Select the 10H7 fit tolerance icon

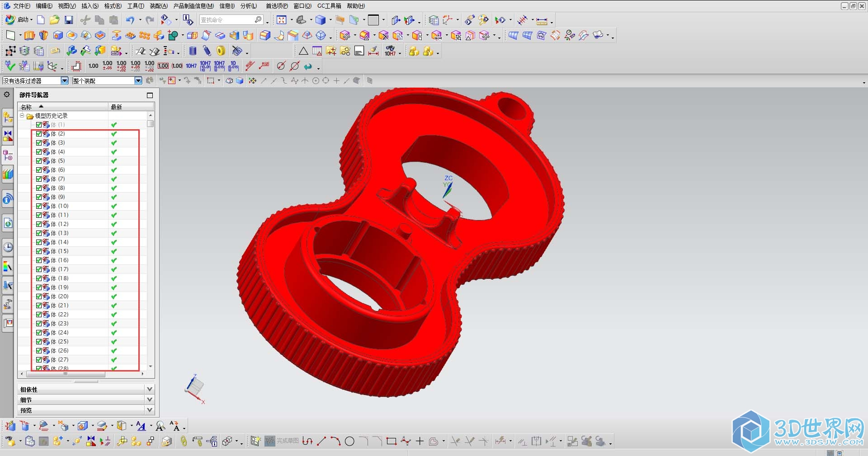[191, 66]
